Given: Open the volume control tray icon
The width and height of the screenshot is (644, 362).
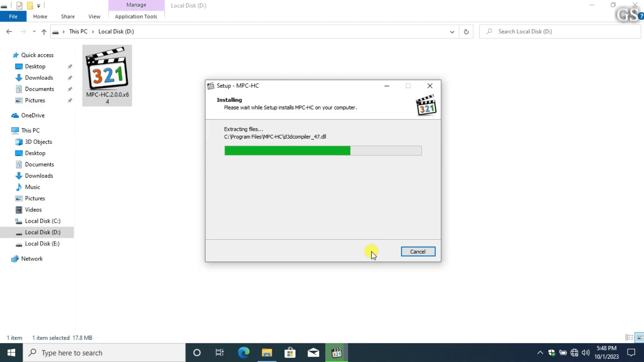Looking at the screenshot, I should click(586, 353).
